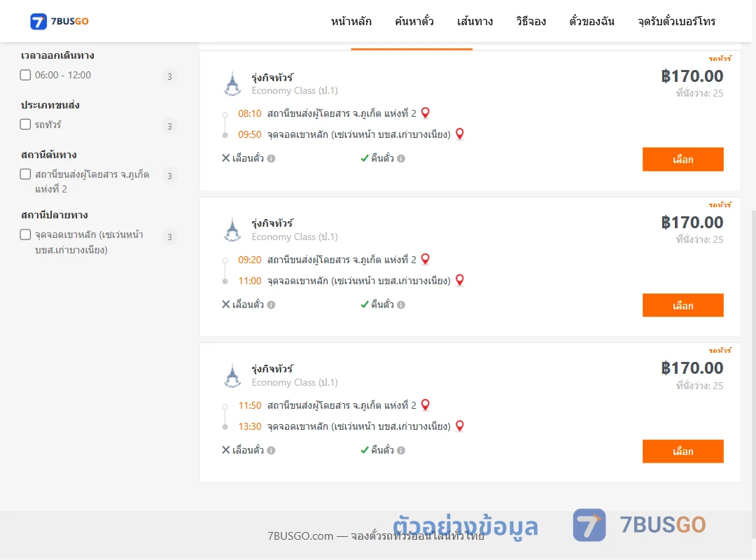The width and height of the screenshot is (756, 560).
Task: Click เลื่อนตั๋ว info icon on 08:10 trip
Action: click(x=272, y=158)
